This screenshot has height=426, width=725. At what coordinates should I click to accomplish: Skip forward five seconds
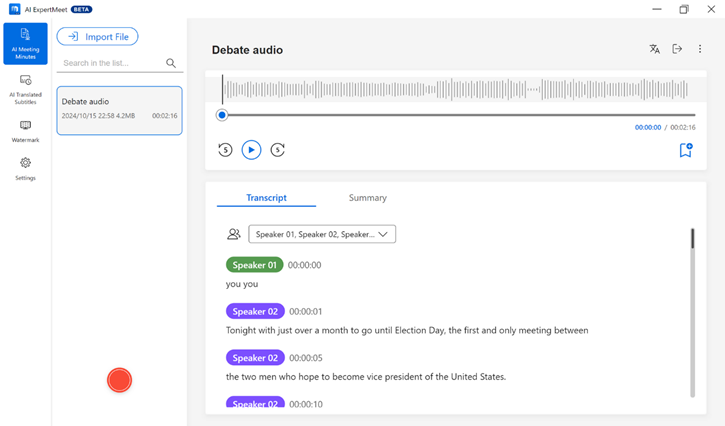(x=278, y=150)
